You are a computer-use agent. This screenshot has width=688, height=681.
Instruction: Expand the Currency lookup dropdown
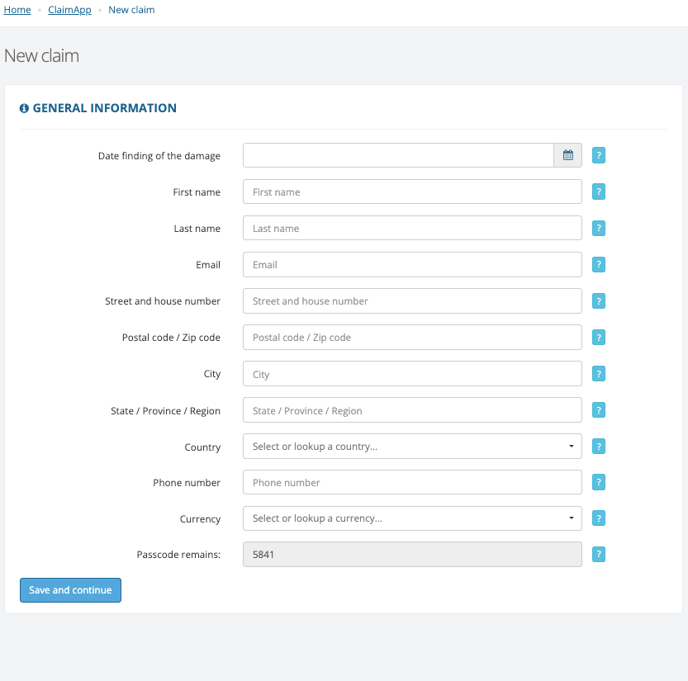412,518
